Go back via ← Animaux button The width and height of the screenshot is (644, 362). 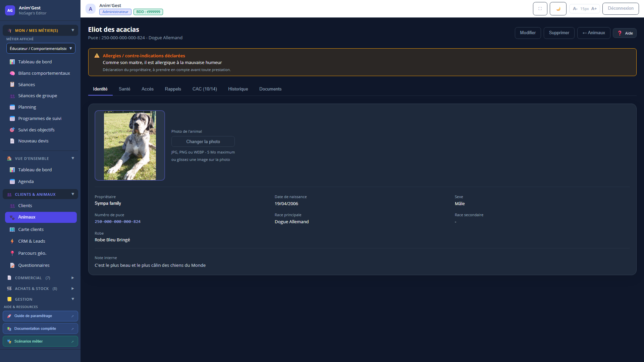[594, 33]
